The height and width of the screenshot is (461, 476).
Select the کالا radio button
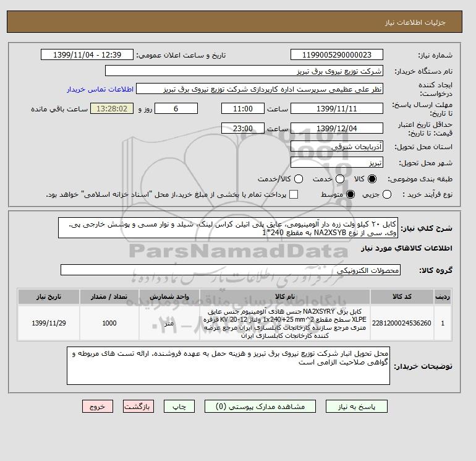[x=372, y=179]
